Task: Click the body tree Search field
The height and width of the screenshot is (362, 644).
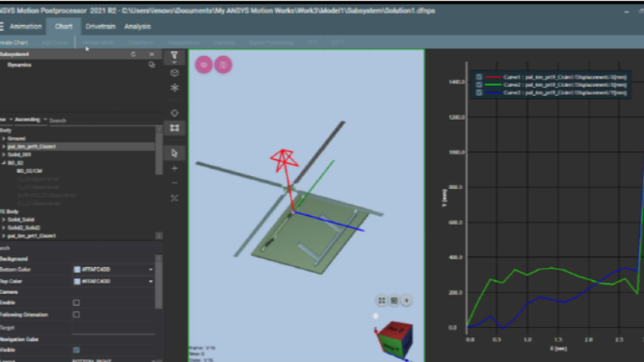Action: [102, 120]
